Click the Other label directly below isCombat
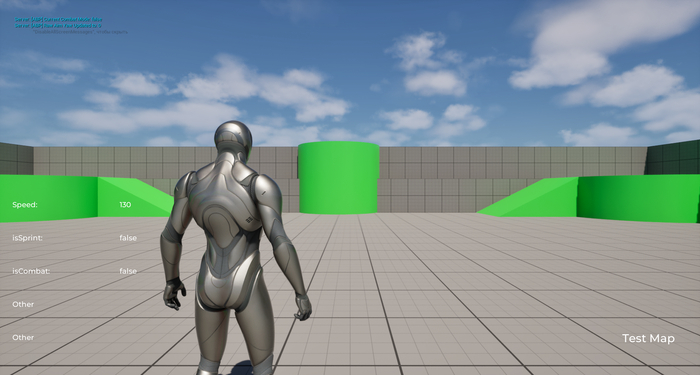Viewport: 700px width, 375px height. tap(23, 304)
